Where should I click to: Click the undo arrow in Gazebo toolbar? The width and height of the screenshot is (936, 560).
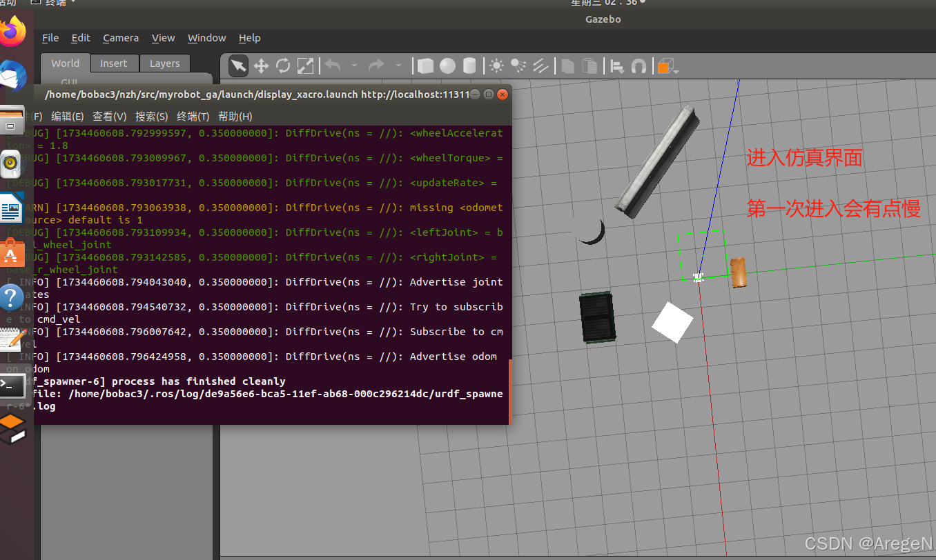point(333,66)
